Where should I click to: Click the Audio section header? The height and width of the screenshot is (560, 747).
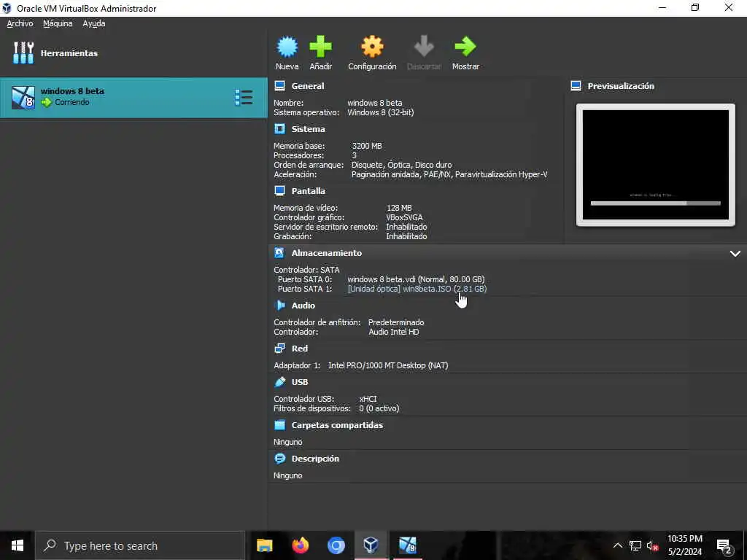pos(303,306)
